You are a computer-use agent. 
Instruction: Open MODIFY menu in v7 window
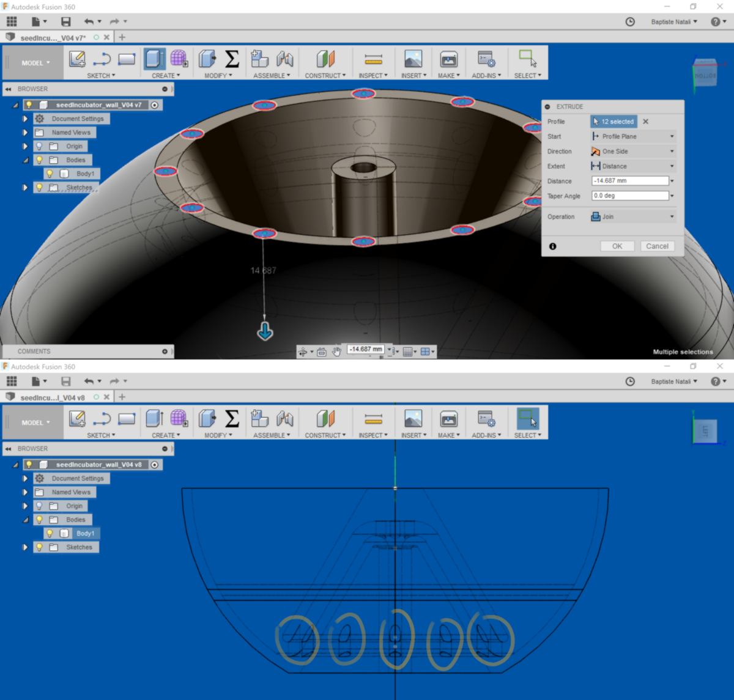[218, 76]
